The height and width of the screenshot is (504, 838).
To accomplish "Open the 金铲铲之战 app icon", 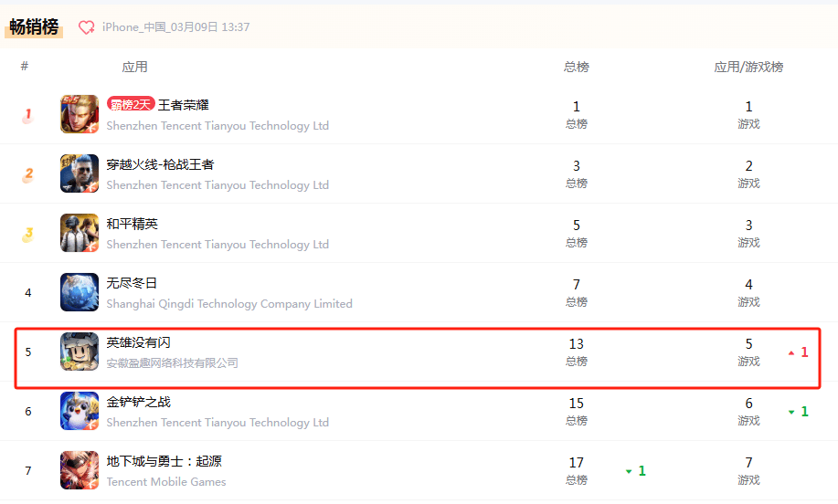I will tap(80, 411).
